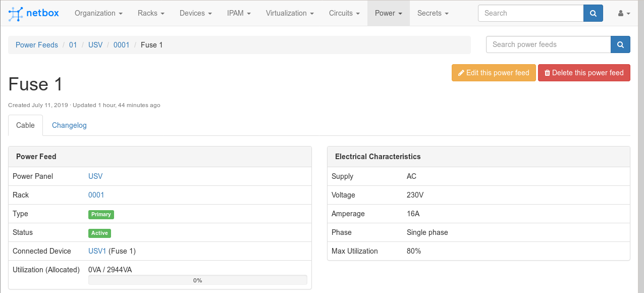This screenshot has height=293, width=644.
Task: Click the top navbar search magnifier button
Action: click(593, 13)
